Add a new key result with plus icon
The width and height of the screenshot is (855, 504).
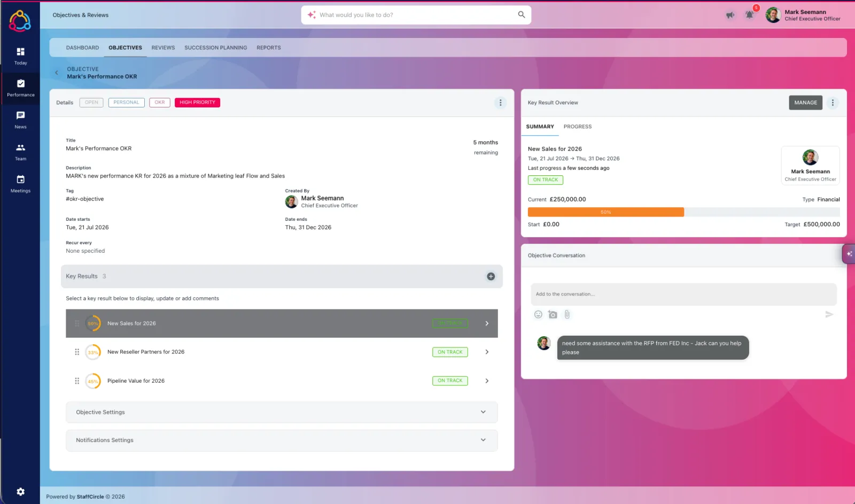(x=491, y=276)
